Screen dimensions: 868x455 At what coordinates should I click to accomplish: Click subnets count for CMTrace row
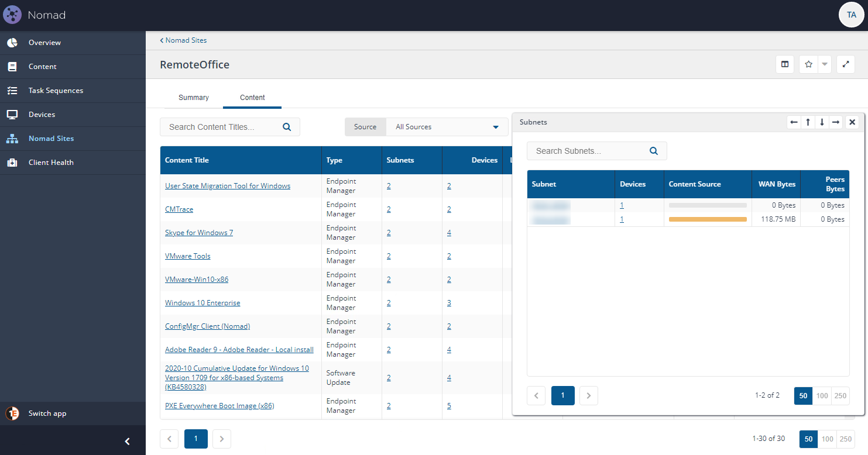[x=389, y=209]
